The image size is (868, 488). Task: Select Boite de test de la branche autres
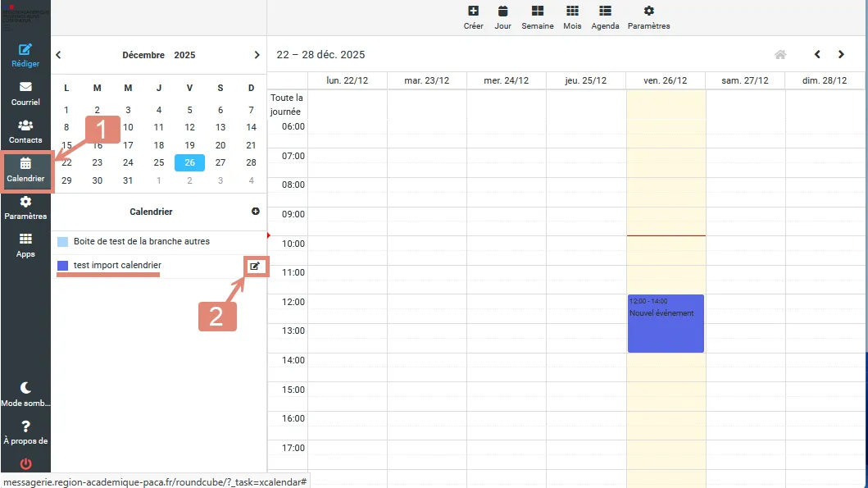[x=142, y=241]
